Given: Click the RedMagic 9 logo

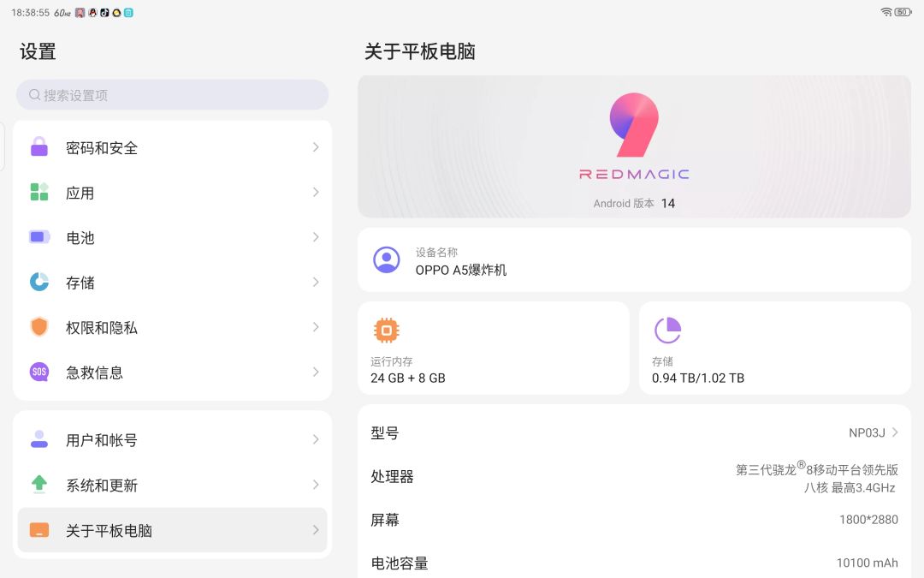Looking at the screenshot, I should point(634,136).
